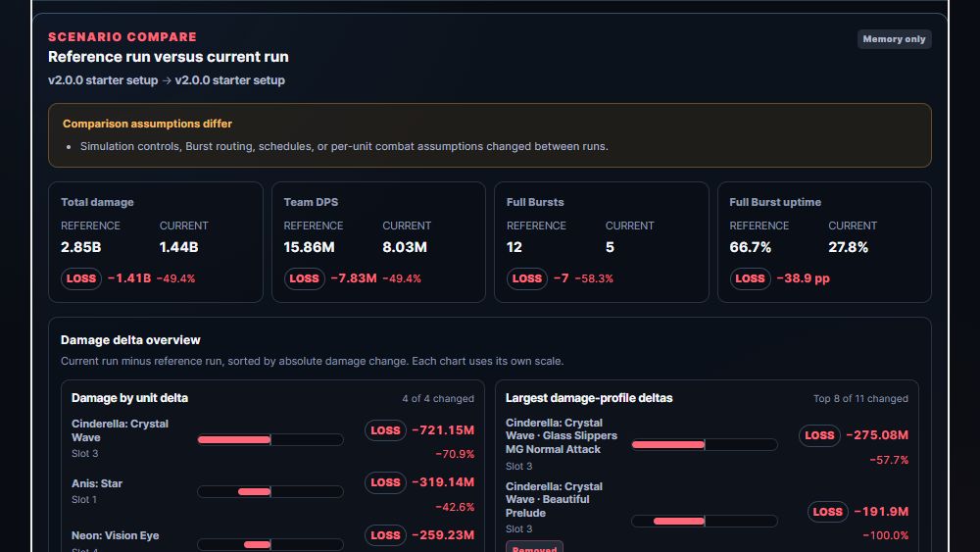Click Team DPS current value 8.03M
The image size is (980, 552).
[405, 247]
